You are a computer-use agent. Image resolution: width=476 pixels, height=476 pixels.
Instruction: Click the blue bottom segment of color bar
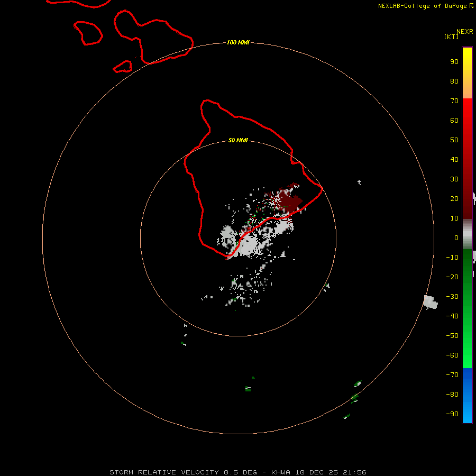[467, 396]
